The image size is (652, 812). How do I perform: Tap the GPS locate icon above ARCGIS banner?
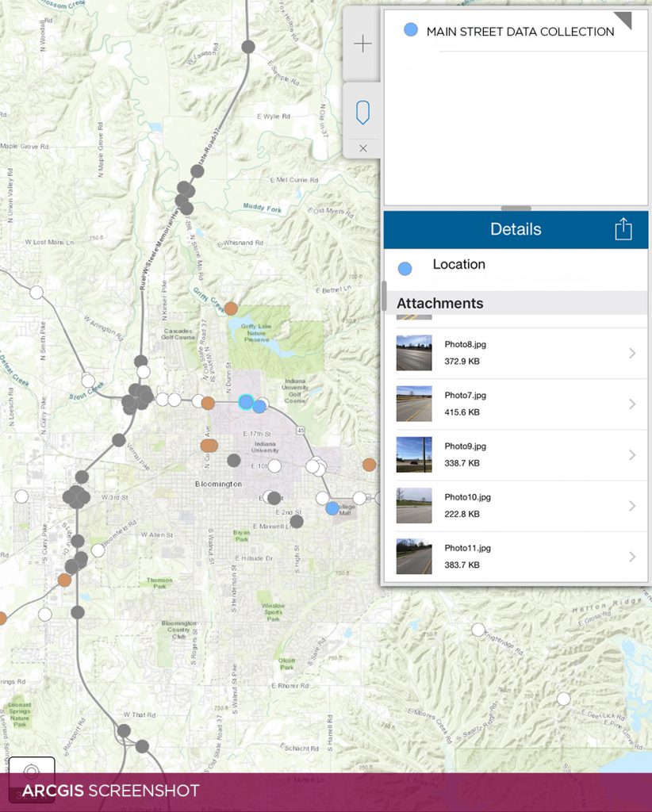(x=30, y=770)
